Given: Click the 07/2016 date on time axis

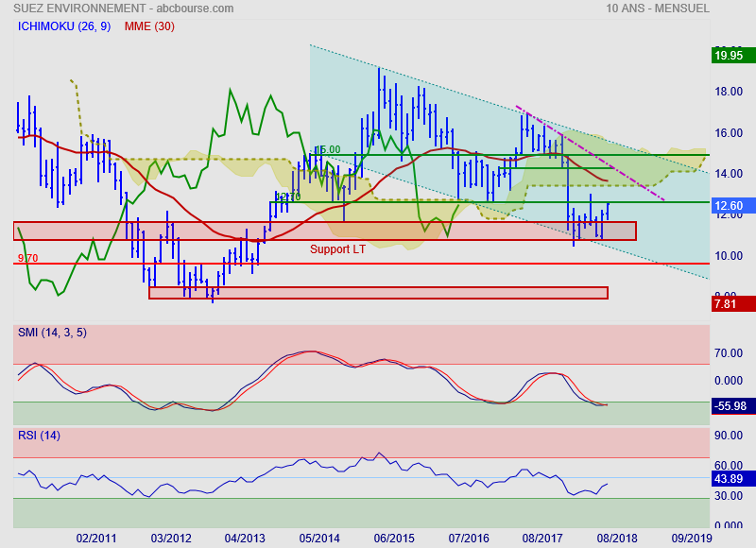Looking at the screenshot, I should click(469, 539).
